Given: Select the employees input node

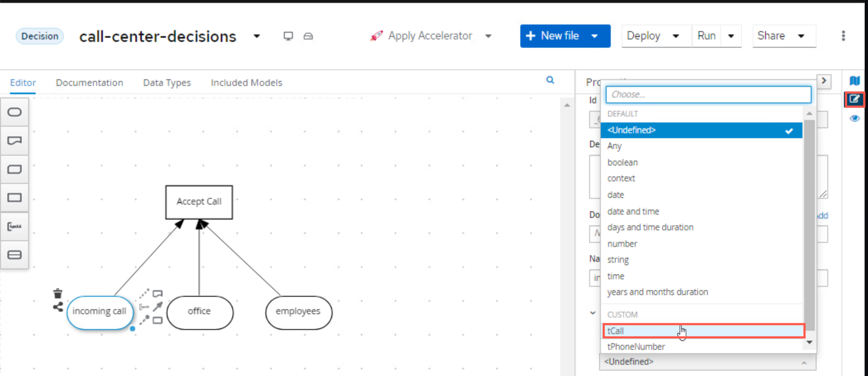Looking at the screenshot, I should pos(299,312).
